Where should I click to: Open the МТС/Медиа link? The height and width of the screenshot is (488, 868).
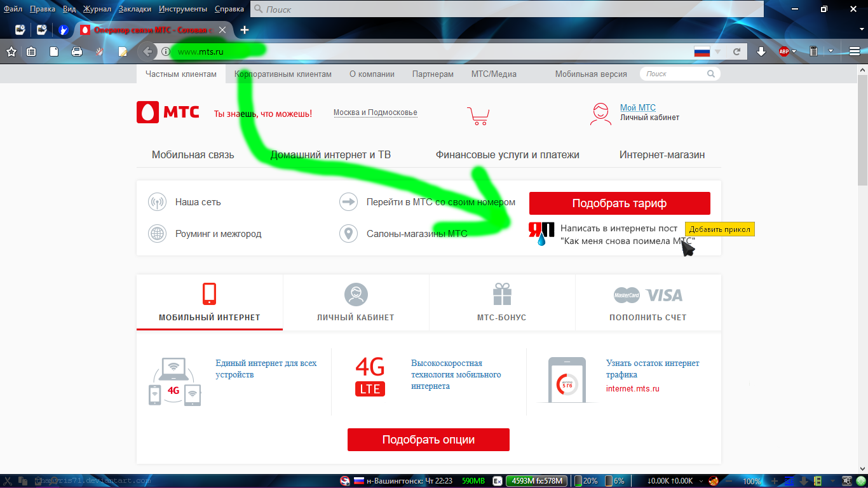coord(494,74)
